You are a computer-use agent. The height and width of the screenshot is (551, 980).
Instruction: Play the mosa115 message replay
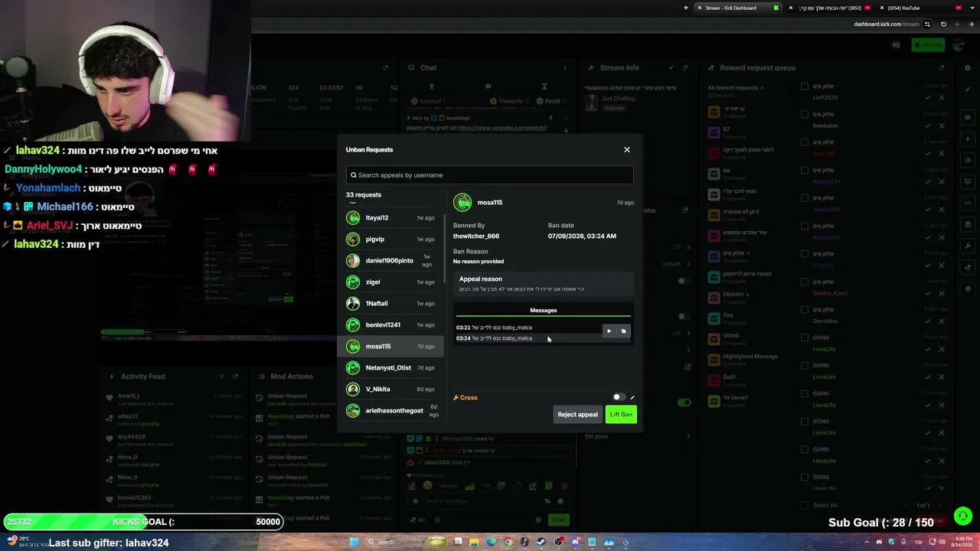pos(609,331)
